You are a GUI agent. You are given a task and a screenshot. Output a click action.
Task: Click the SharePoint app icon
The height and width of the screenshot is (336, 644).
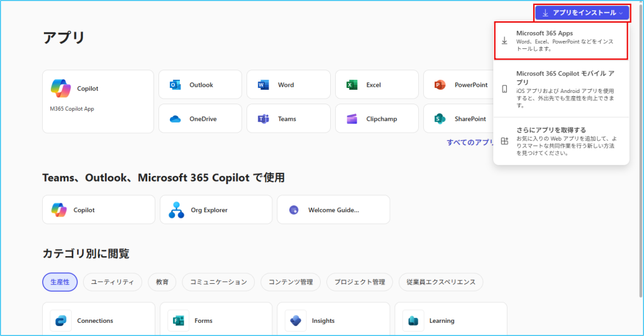440,119
